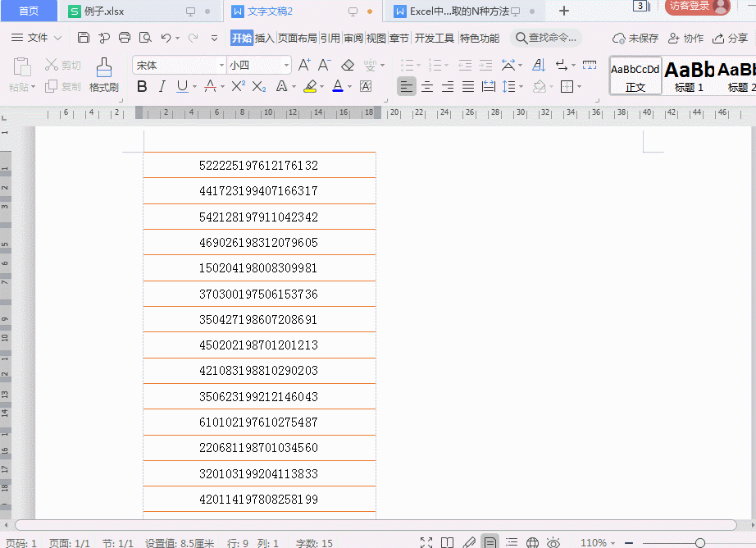Toggle left text alignment
This screenshot has height=548, width=756.
click(x=407, y=87)
